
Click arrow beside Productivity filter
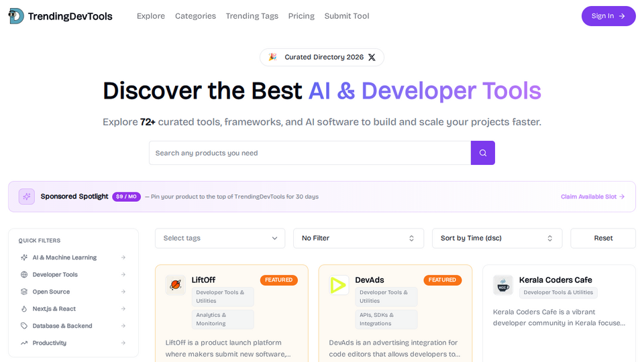[x=123, y=343]
